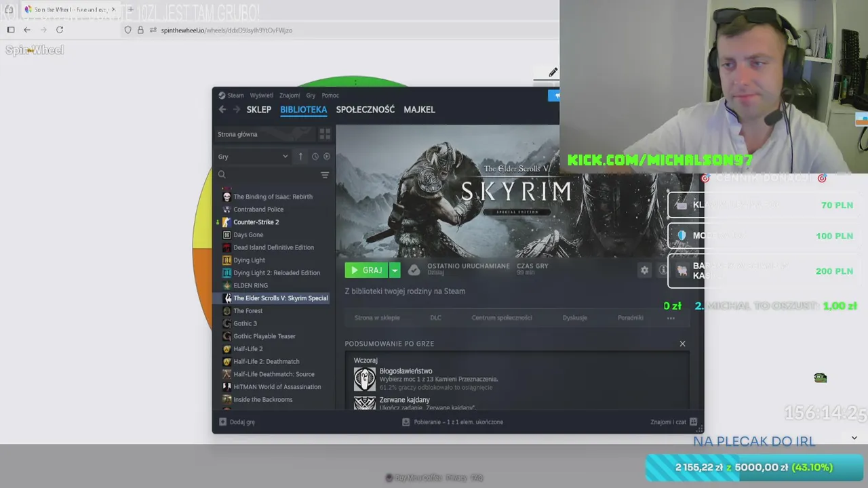The height and width of the screenshot is (488, 868).
Task: Close the Podsumowanie po grze section
Action: (x=682, y=344)
